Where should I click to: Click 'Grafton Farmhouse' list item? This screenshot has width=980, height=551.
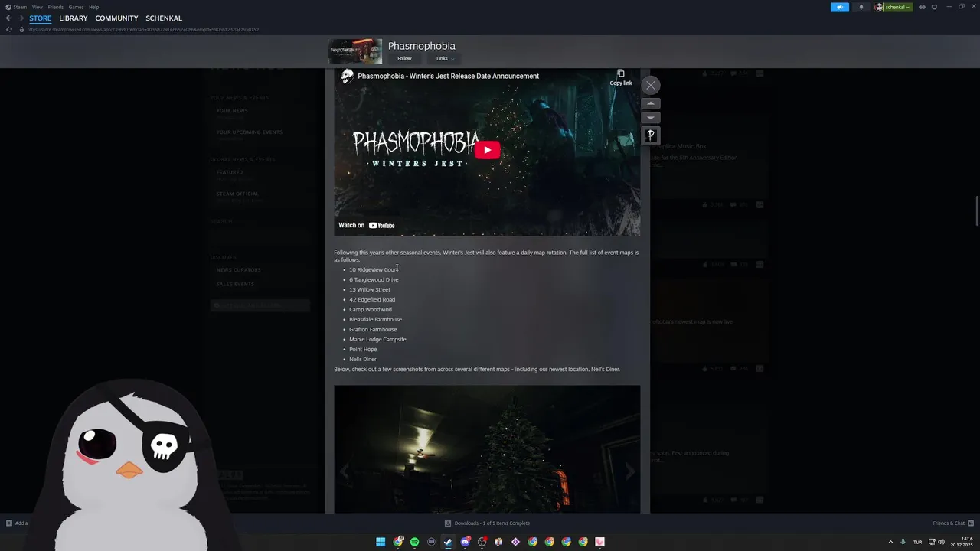[373, 329]
